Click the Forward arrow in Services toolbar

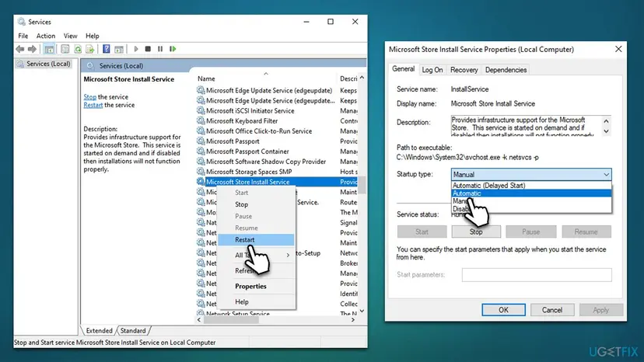[x=32, y=49]
